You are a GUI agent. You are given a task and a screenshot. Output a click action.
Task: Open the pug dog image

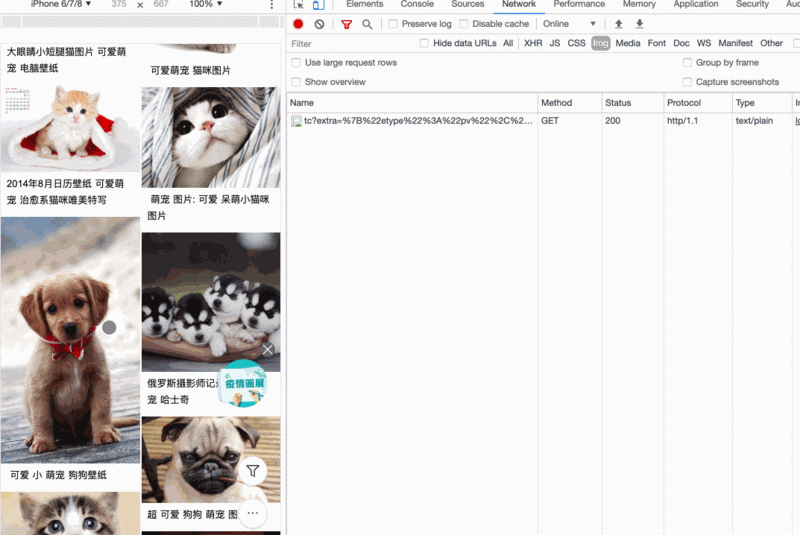[x=211, y=460]
